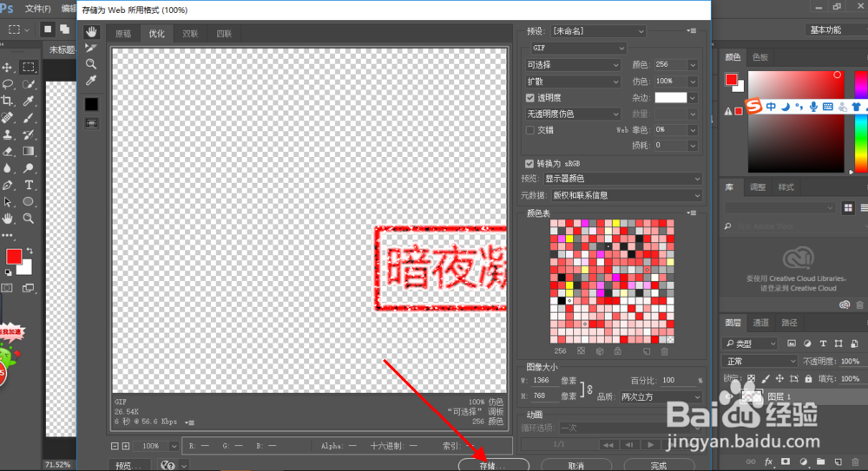Open the 扩散 dither method dropdown
This screenshot has height=471, width=868.
[572, 82]
